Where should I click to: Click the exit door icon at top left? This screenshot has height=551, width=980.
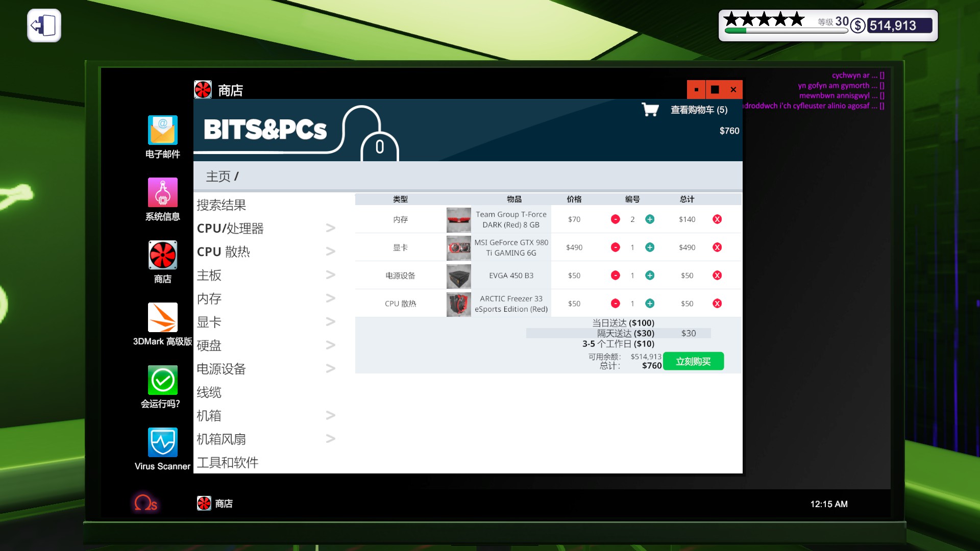point(44,26)
